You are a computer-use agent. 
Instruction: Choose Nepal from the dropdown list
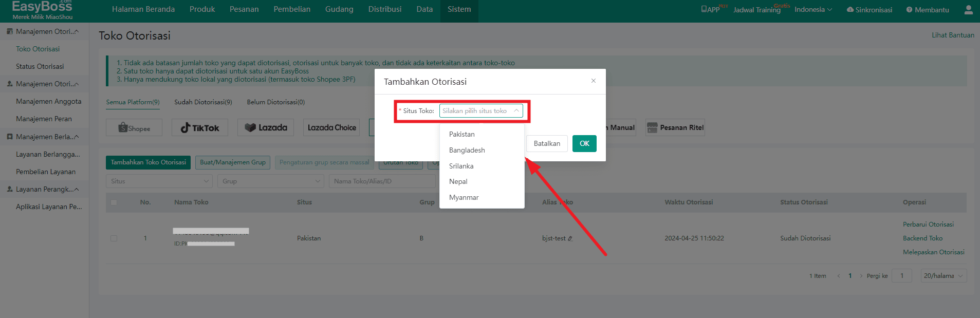482,181
